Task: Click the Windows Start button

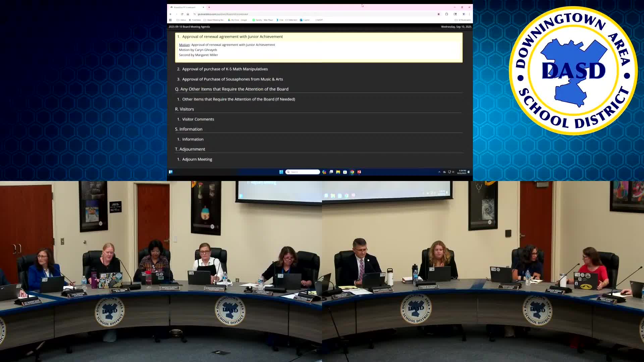Action: tap(281, 172)
